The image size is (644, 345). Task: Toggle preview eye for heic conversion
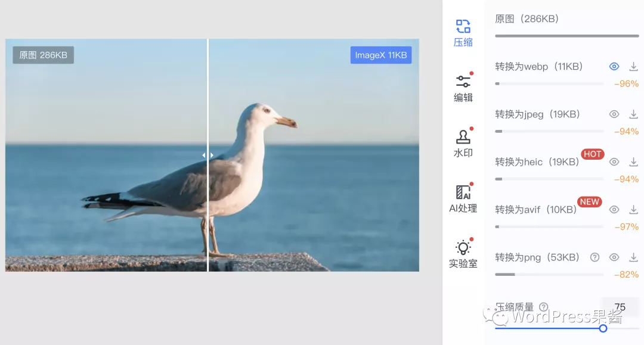pyautogui.click(x=614, y=161)
